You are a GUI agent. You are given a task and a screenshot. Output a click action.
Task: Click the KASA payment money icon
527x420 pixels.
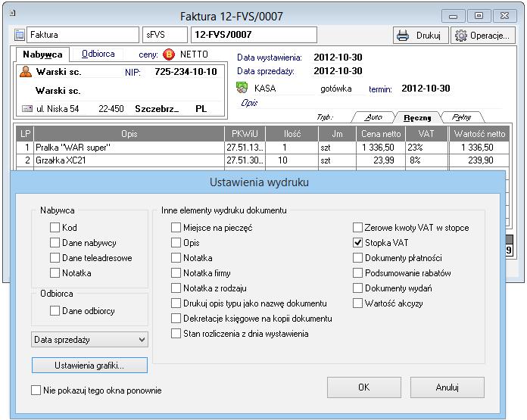tap(242, 88)
